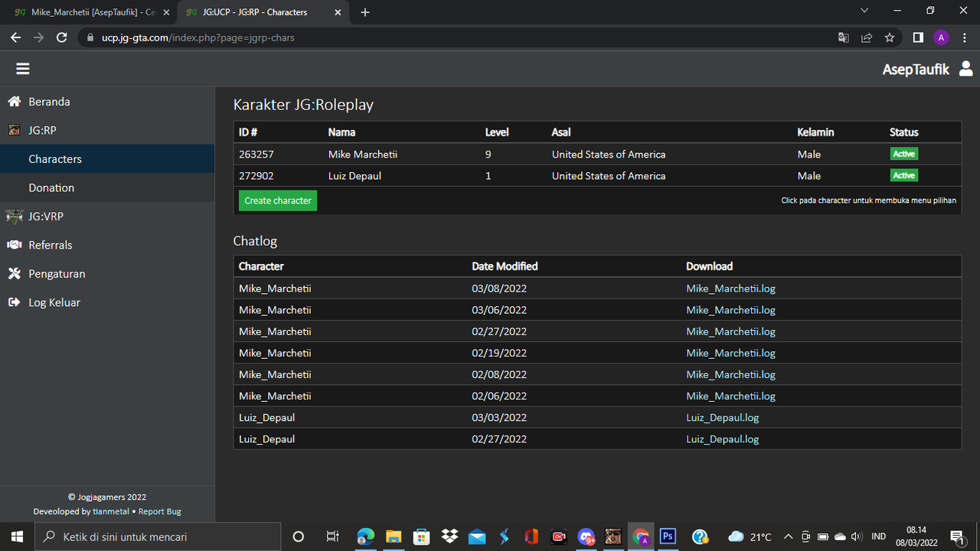Toggle the hamburger sidebar menu
The image size is (980, 551).
(23, 69)
